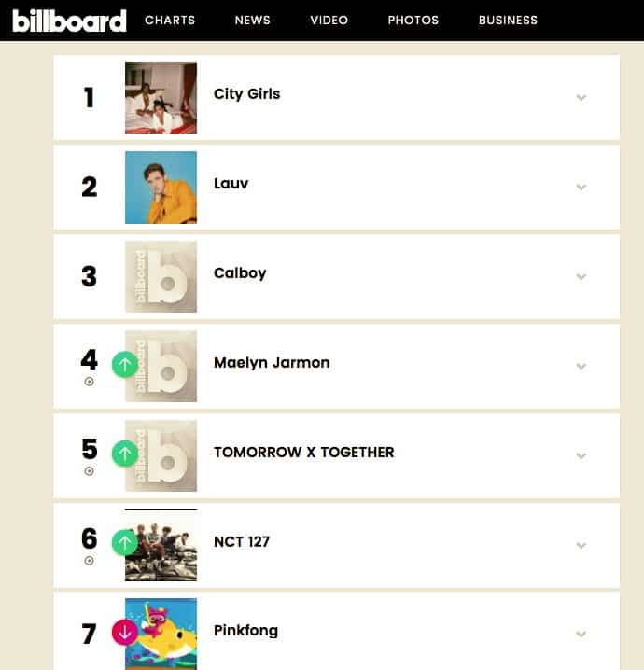Expand the Maelyn Jarmon row chevron
This screenshot has height=670, width=644.
pyautogui.click(x=581, y=366)
